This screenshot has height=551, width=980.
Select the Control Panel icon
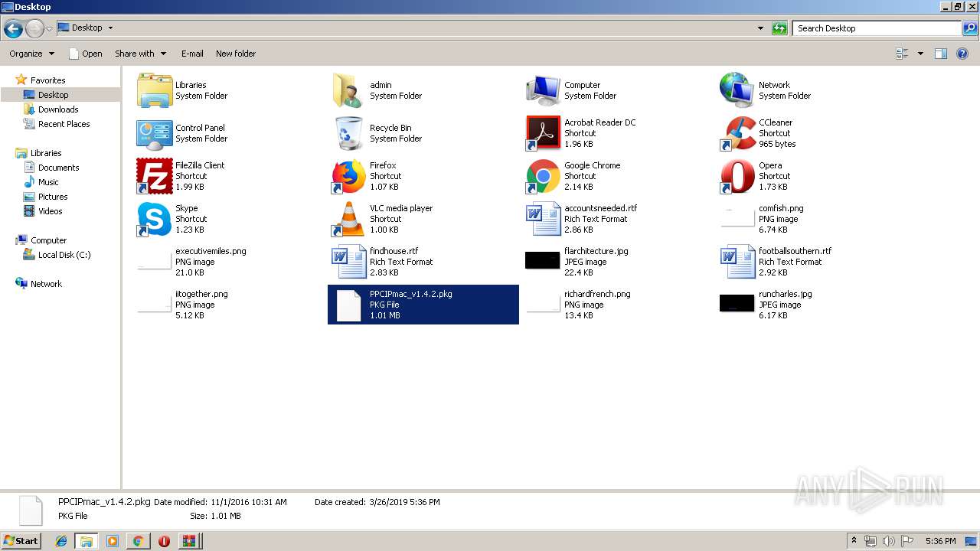tap(155, 133)
